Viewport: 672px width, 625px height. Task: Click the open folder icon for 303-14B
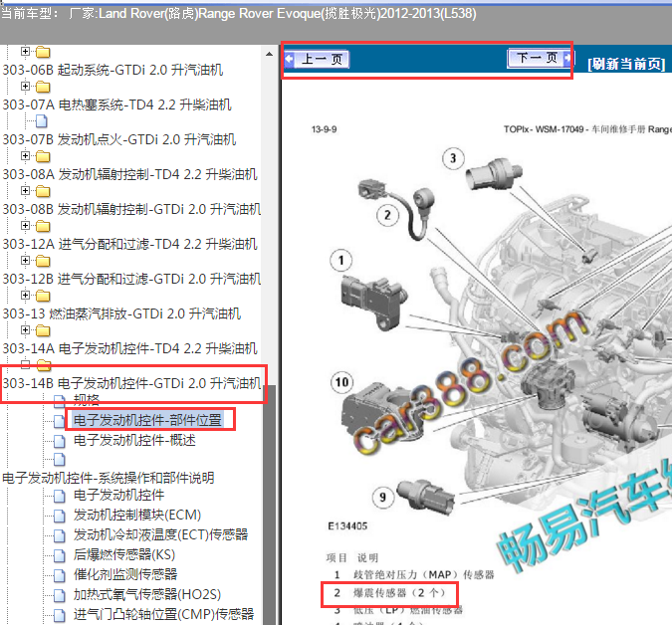click(x=44, y=365)
